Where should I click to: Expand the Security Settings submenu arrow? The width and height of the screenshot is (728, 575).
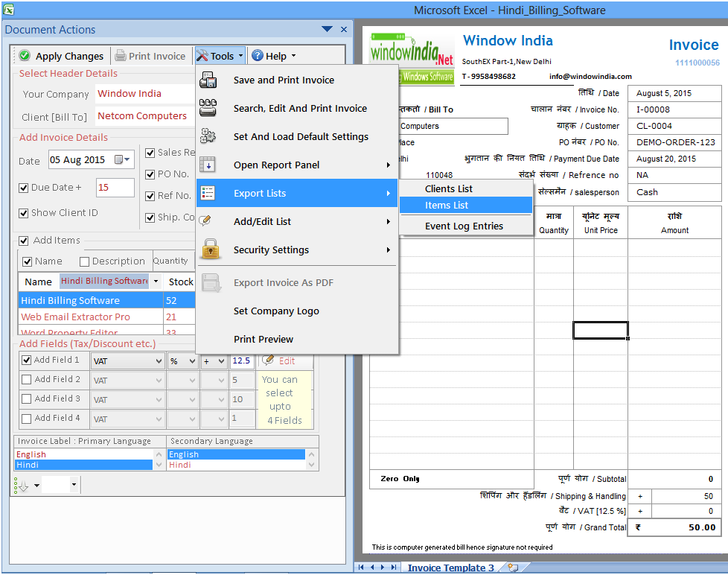pos(388,250)
